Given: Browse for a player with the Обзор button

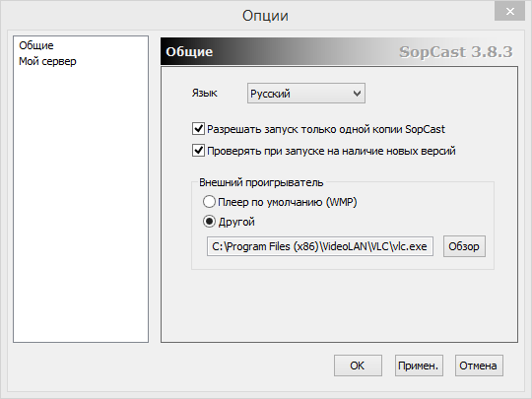Looking at the screenshot, I should pos(464,246).
